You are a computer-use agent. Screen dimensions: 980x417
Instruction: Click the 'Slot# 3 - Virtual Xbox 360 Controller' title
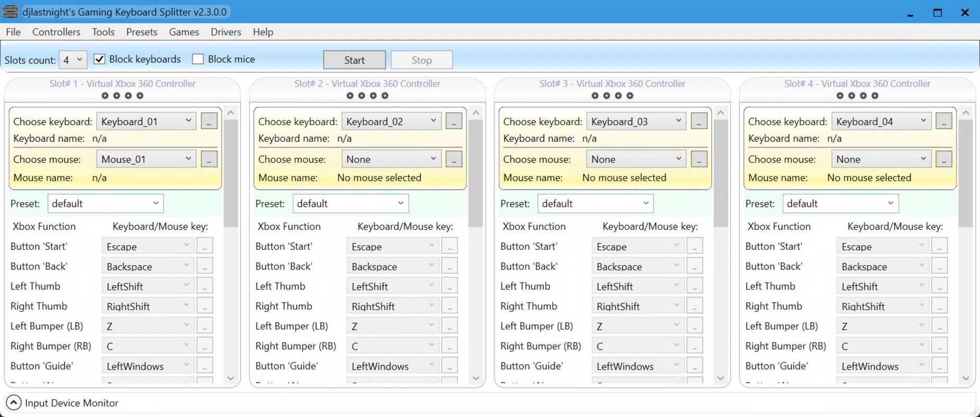click(612, 83)
